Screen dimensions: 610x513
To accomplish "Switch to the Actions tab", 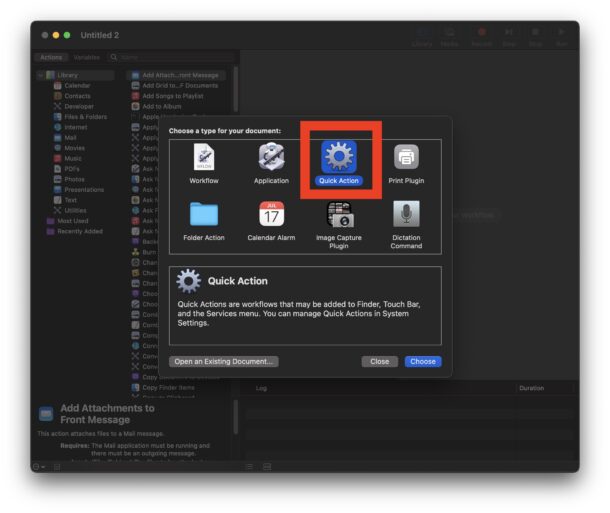I will tap(51, 57).
